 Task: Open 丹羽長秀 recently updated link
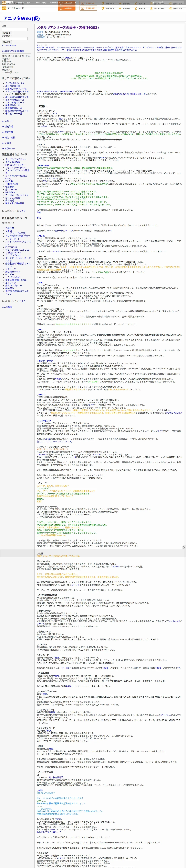(x=9, y=228)
